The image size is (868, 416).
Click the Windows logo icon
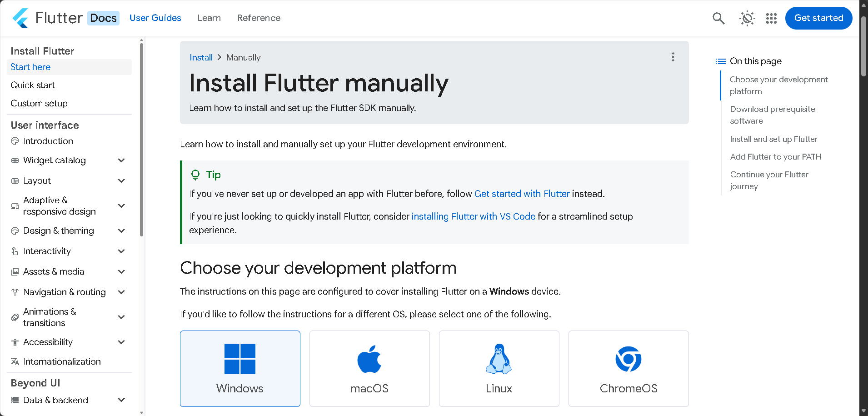tap(240, 359)
